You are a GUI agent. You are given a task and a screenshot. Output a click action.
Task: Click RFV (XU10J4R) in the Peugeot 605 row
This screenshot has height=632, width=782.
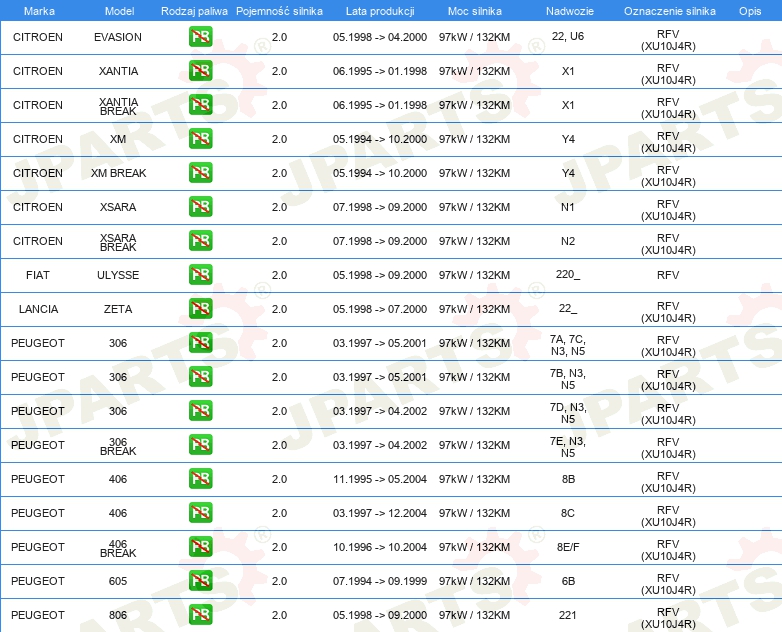pos(668,584)
